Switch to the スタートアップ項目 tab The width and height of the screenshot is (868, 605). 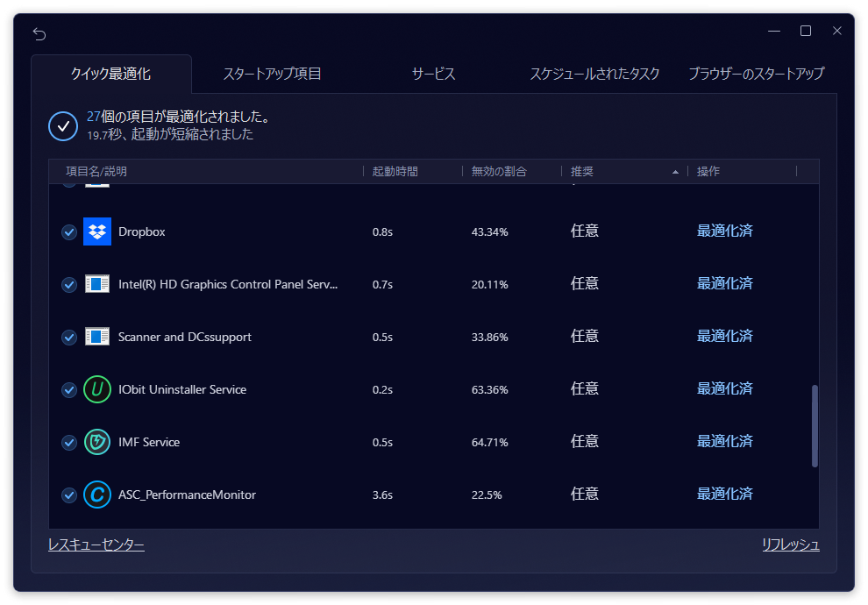click(272, 74)
